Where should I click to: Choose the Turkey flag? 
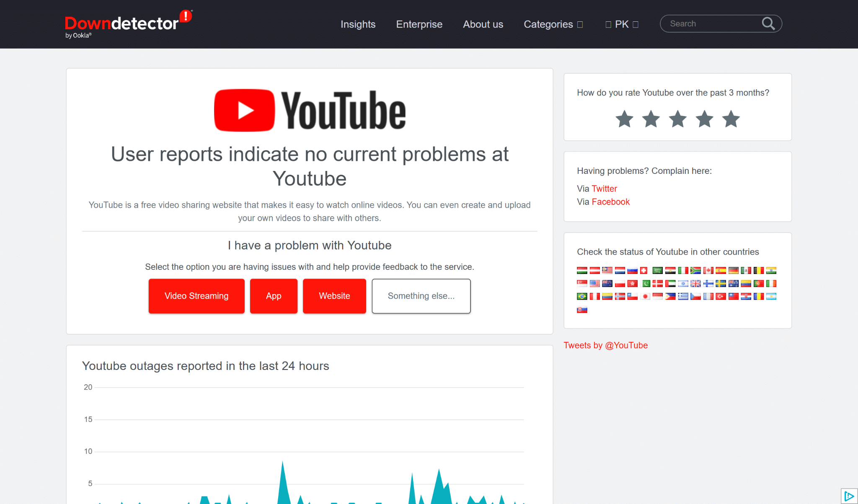point(721,296)
